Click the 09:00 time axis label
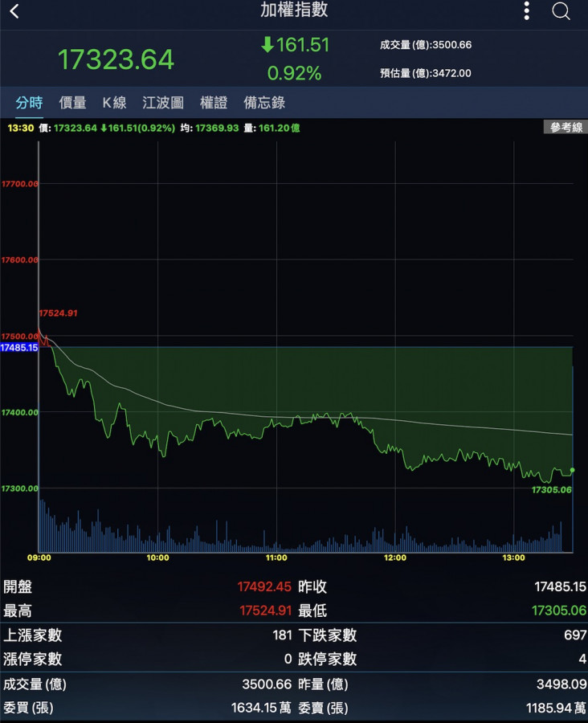Image resolution: width=588 pixels, height=723 pixels. click(x=39, y=558)
